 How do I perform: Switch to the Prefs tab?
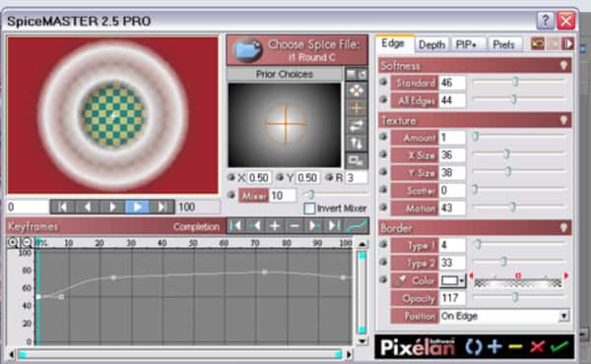[503, 44]
